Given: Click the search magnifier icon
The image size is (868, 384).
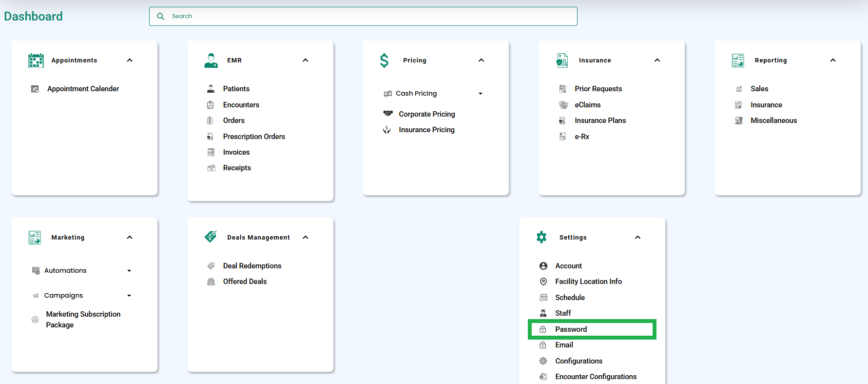Looking at the screenshot, I should [160, 16].
